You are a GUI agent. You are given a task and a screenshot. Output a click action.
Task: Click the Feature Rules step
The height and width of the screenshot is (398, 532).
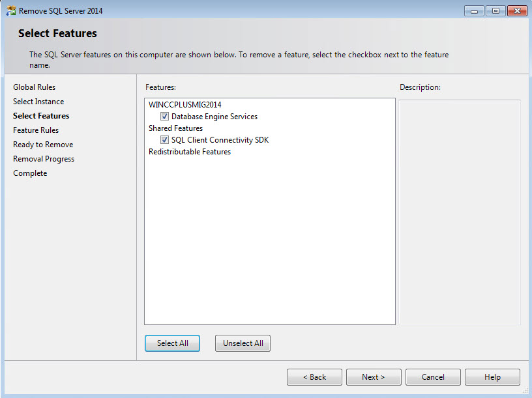tap(36, 130)
